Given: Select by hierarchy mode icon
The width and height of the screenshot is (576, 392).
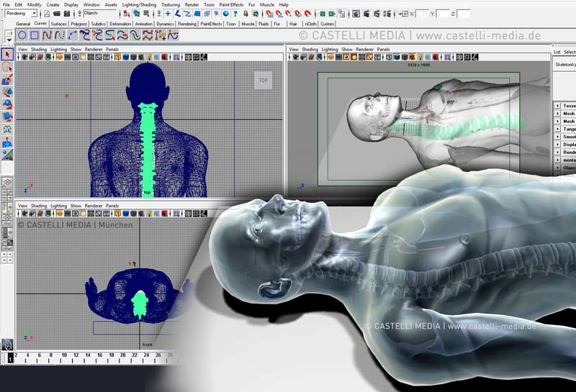Looking at the screenshot, I should coord(127,14).
